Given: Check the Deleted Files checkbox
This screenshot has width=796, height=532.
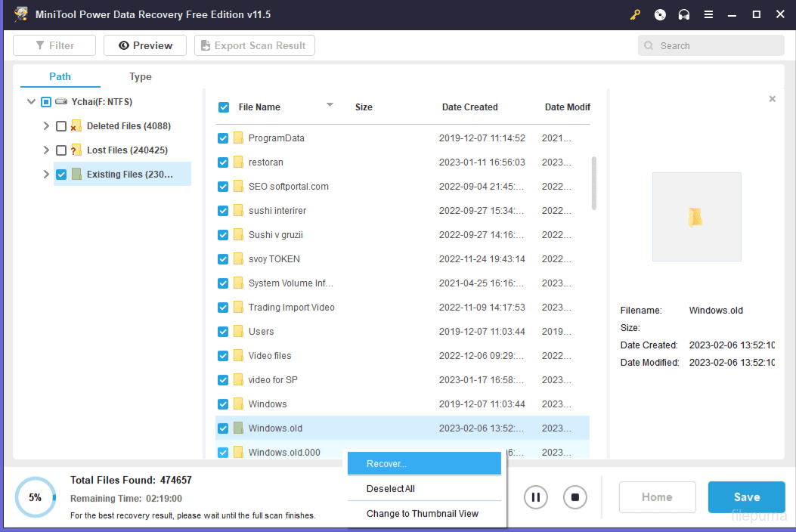Looking at the screenshot, I should [x=61, y=126].
